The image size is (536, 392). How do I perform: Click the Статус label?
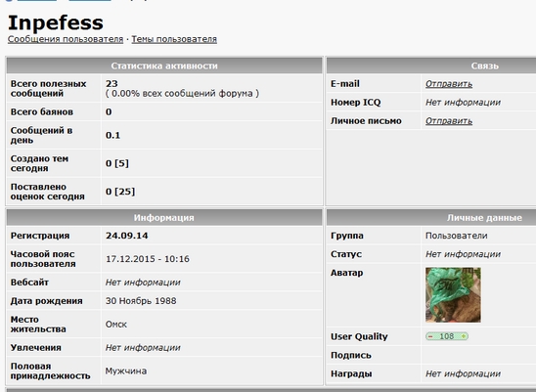346,254
